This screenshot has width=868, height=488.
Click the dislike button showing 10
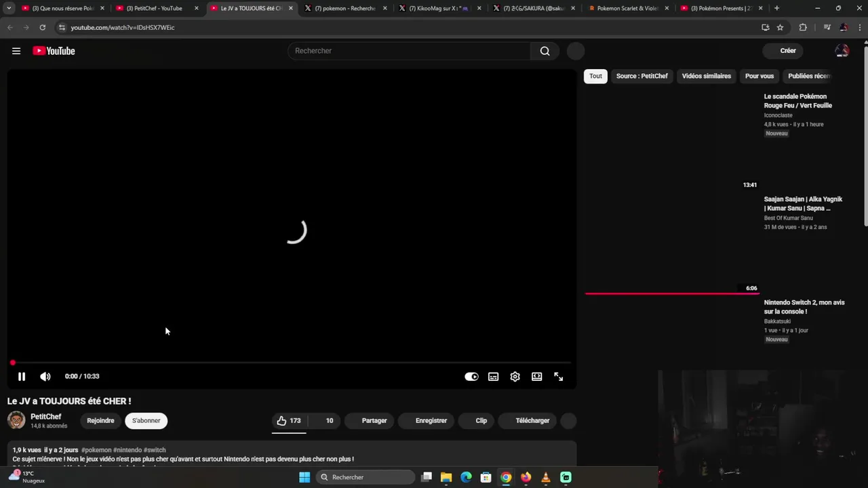[x=324, y=421]
